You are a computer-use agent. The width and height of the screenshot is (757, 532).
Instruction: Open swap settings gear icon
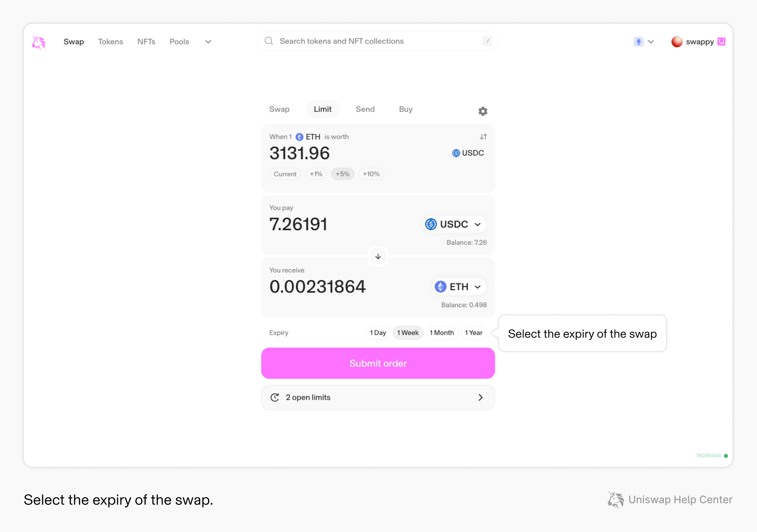[x=483, y=111]
